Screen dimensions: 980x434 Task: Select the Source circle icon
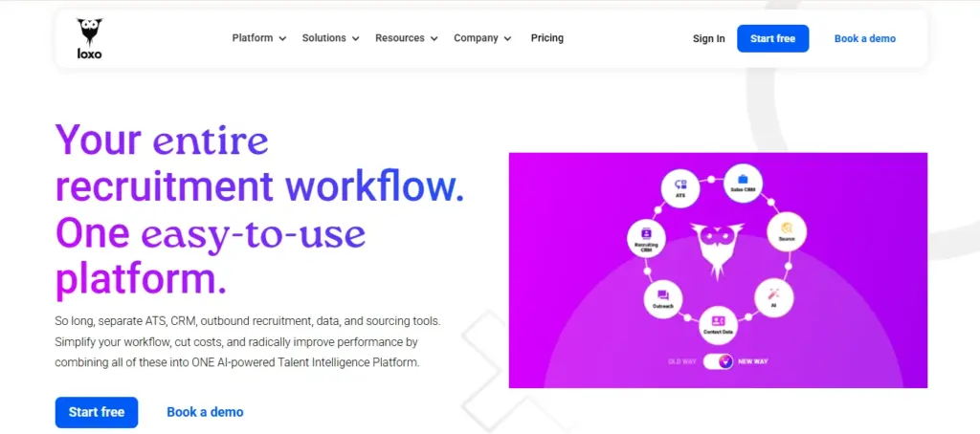coord(787,231)
